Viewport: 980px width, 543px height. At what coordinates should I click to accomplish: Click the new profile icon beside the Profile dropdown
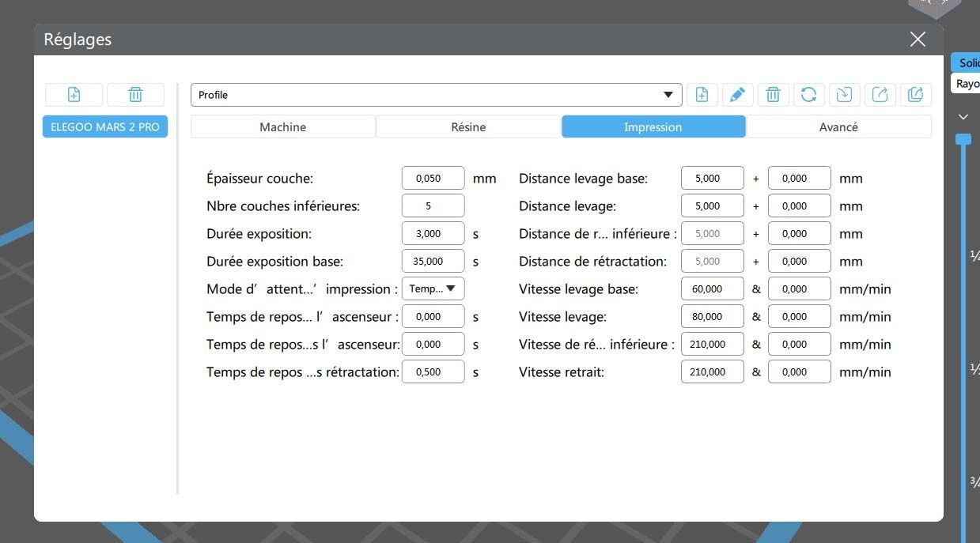point(702,95)
